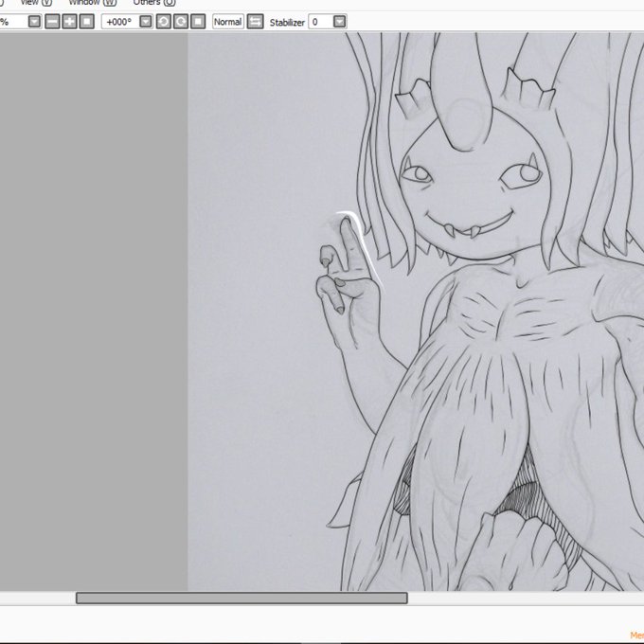Expand the zoom percentage dropdown
The width and height of the screenshot is (644, 644).
click(34, 22)
